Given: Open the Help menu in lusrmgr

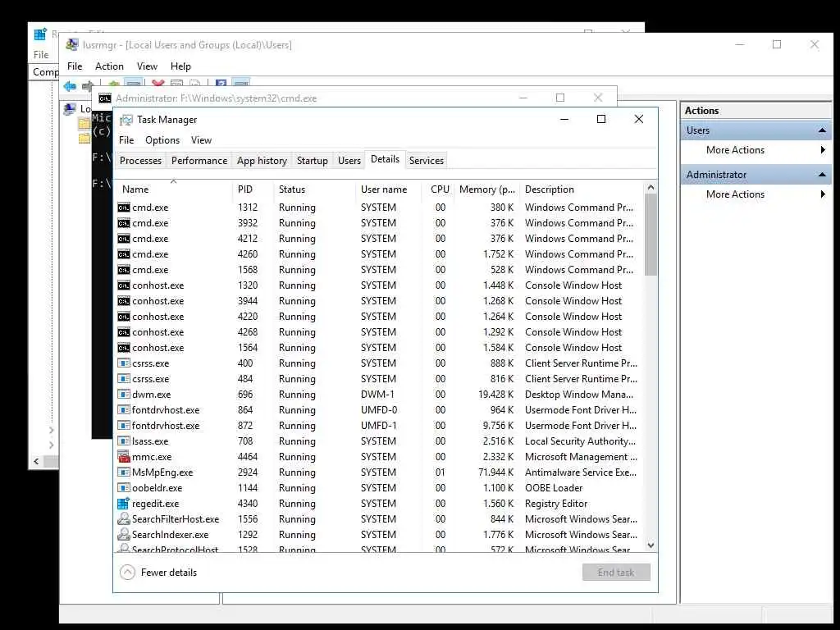Looking at the screenshot, I should tap(180, 66).
